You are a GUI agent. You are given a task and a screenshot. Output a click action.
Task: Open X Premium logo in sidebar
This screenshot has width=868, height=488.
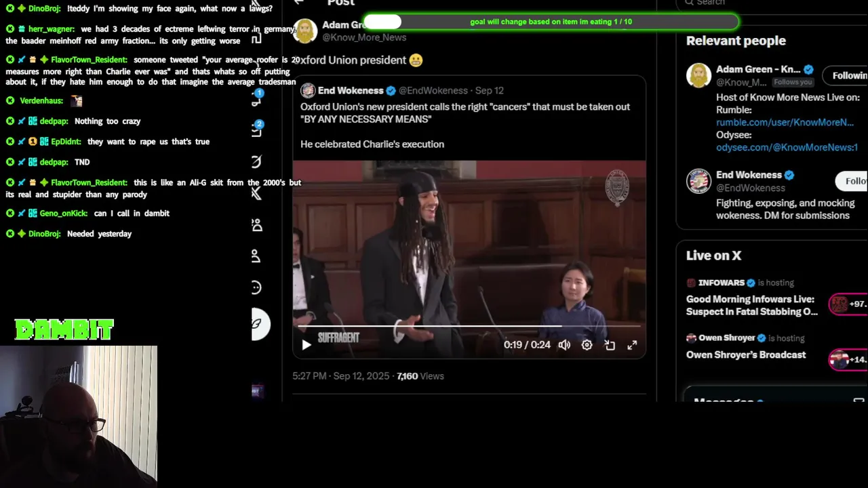point(256,193)
